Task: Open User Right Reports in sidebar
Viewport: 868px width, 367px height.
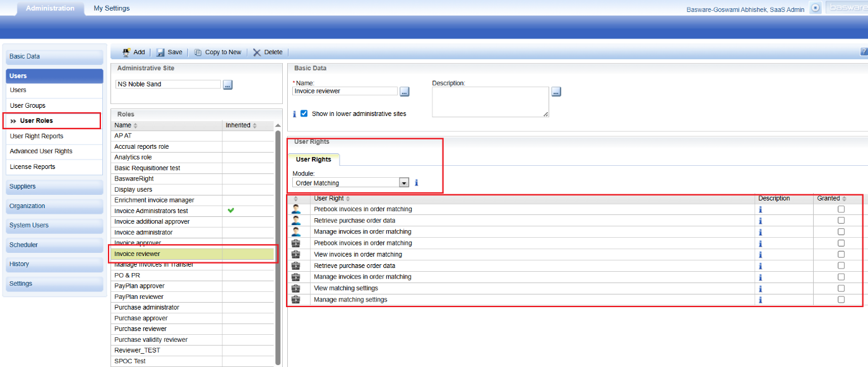Action: click(x=54, y=136)
